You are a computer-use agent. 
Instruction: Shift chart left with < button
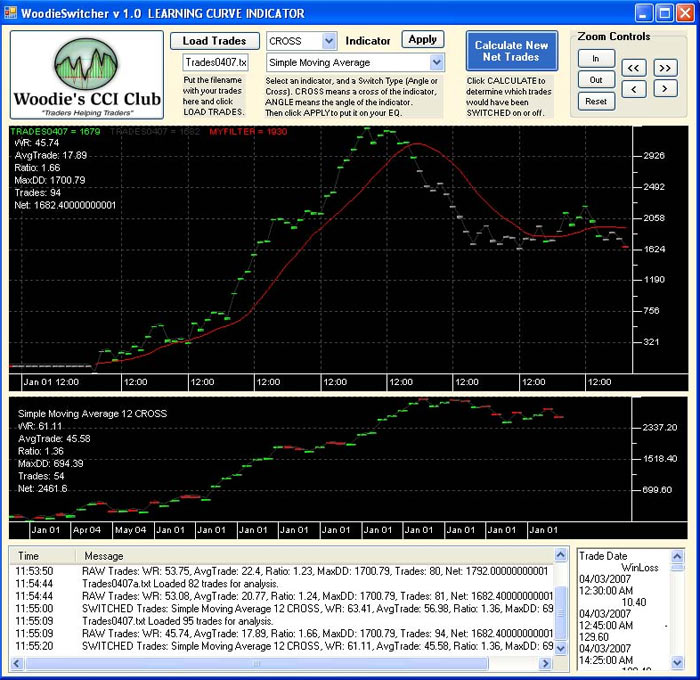tap(633, 88)
